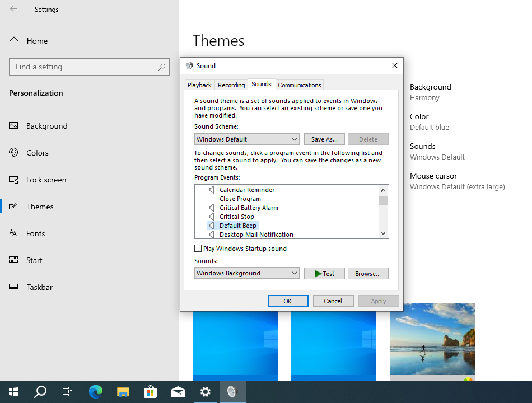Click the search magnifier in Find a setting
This screenshot has width=532, height=403.
pyautogui.click(x=162, y=67)
